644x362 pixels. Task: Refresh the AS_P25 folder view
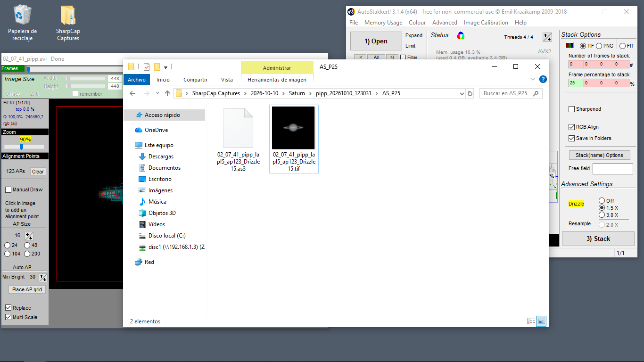pos(470,93)
